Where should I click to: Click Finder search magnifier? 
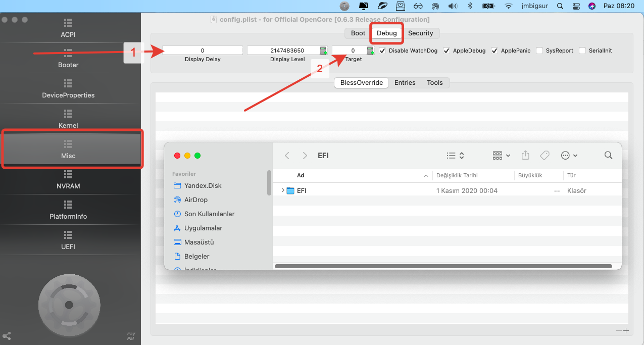608,156
